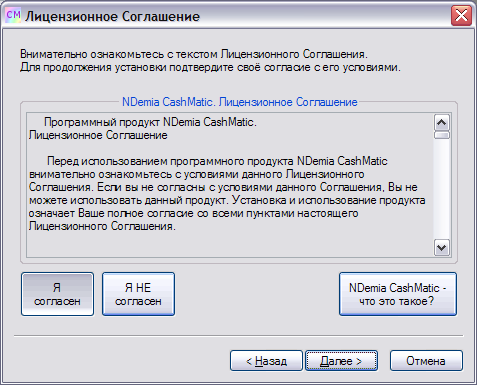The image size is (477, 385).
Task: Click the up arrow of license text scrollbar
Action: coord(442,122)
